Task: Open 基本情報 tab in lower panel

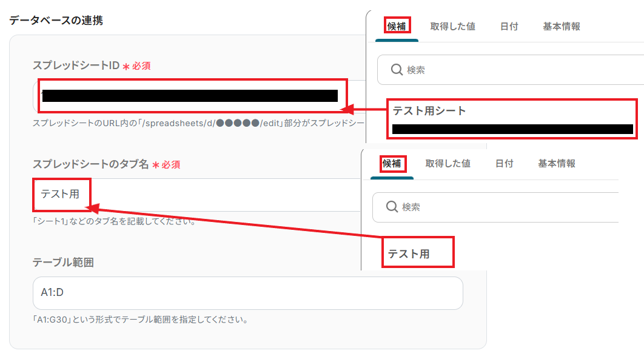Action: point(557,164)
